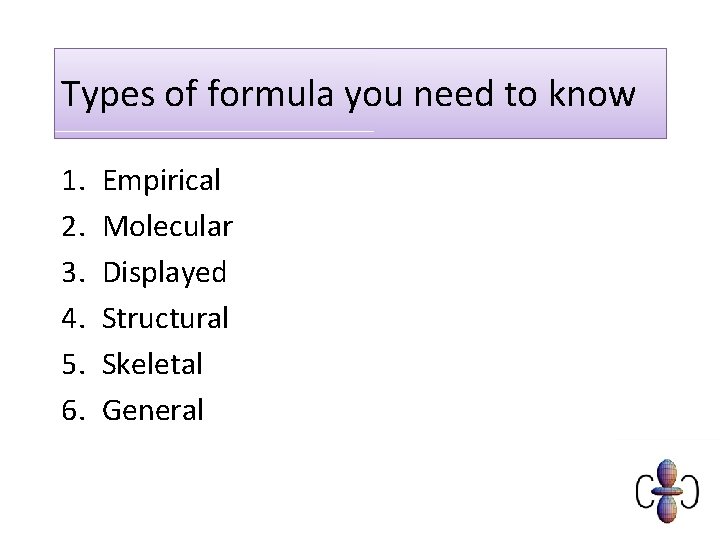Screen dimensions: 720x540
Task: Select the 'Displayed' list item
Action: 164,272
